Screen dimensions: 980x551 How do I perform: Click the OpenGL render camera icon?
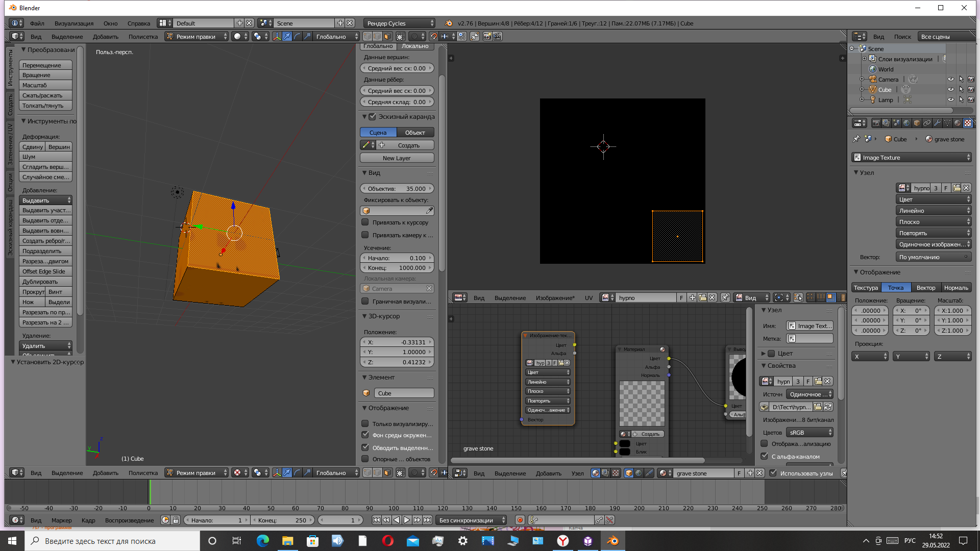click(487, 36)
